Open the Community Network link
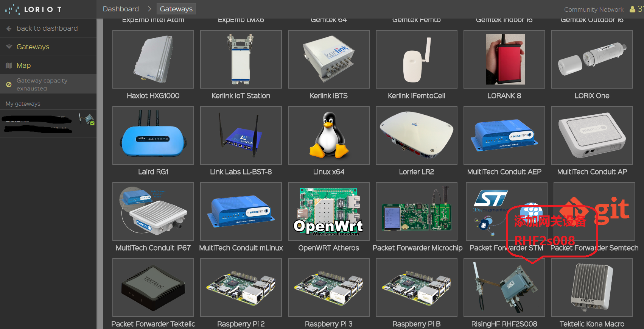The width and height of the screenshot is (644, 329). [594, 9]
